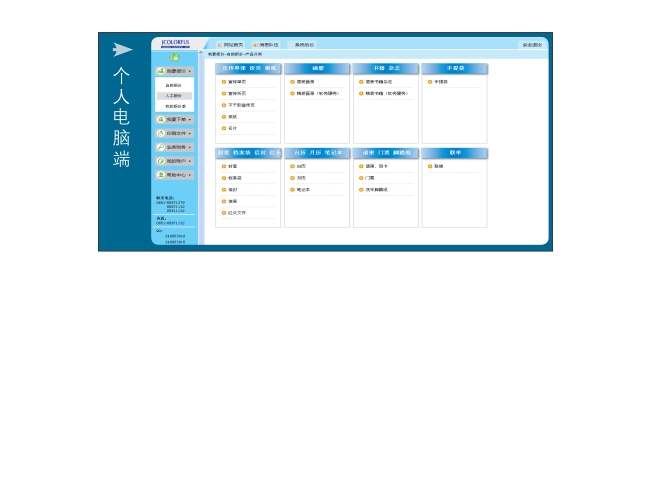Viewport: 653px width, 501px height.
Task: Collapse the sidebar using the splitter arrow
Action: click(201, 53)
